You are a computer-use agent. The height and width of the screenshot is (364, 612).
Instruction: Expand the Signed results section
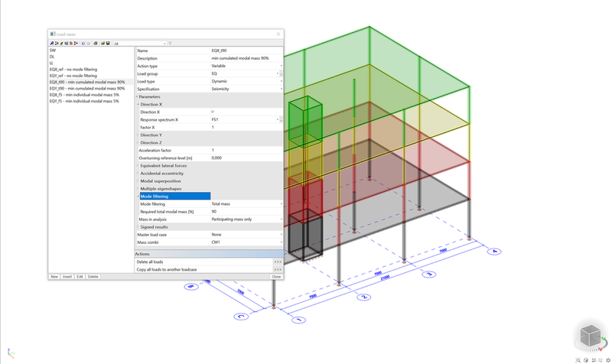click(x=138, y=227)
